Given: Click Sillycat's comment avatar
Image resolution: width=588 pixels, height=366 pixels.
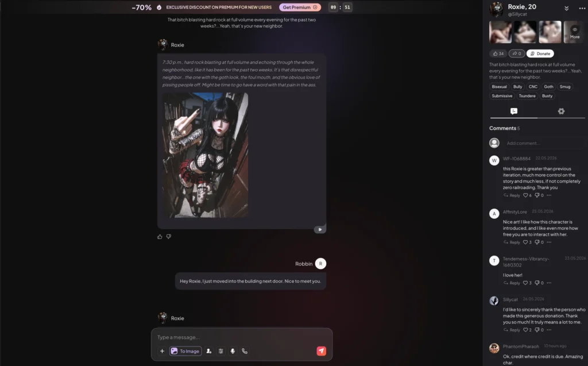Looking at the screenshot, I should coord(494,300).
